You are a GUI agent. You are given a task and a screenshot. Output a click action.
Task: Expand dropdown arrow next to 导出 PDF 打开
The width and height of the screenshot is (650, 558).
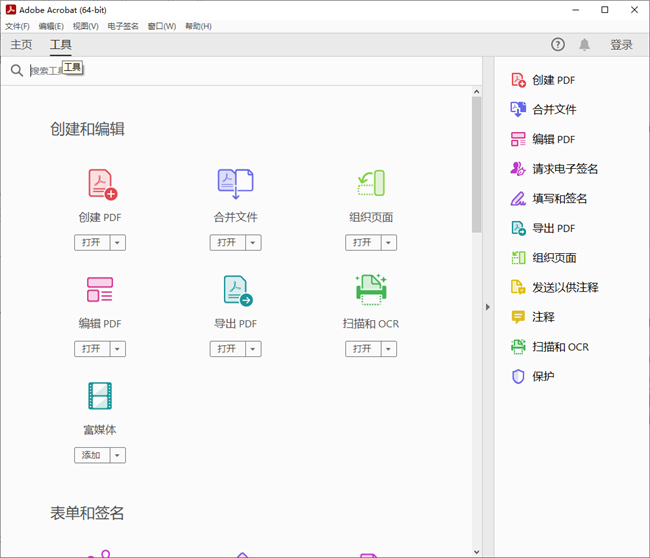pyautogui.click(x=253, y=349)
